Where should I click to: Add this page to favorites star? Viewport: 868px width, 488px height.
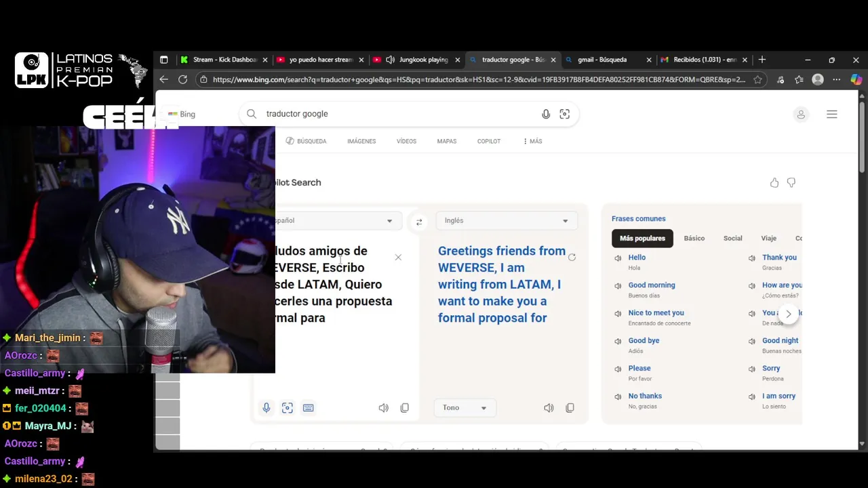tap(757, 79)
